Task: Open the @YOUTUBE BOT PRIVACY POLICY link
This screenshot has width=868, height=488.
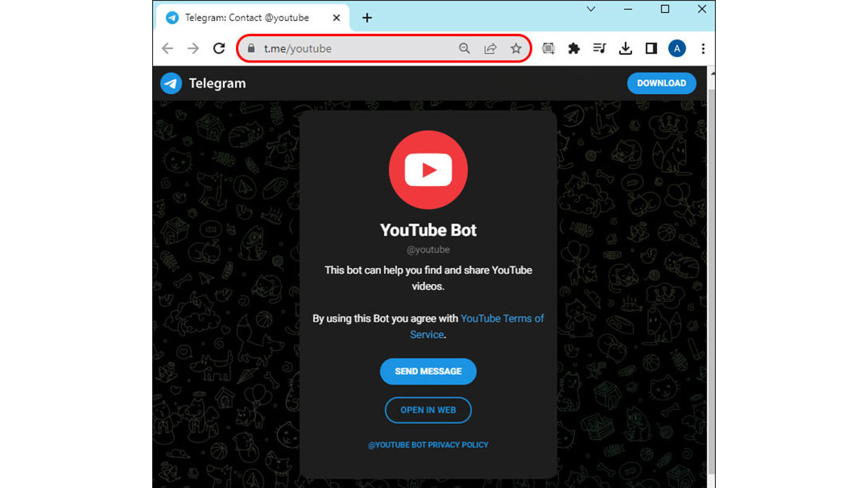Action: pos(428,445)
